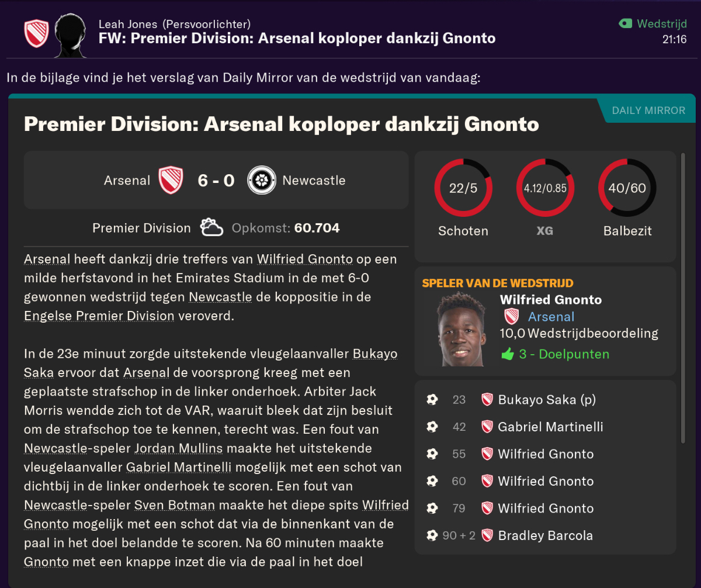701x588 pixels.
Task: Select the Daily Mirror source tab label
Action: (648, 110)
